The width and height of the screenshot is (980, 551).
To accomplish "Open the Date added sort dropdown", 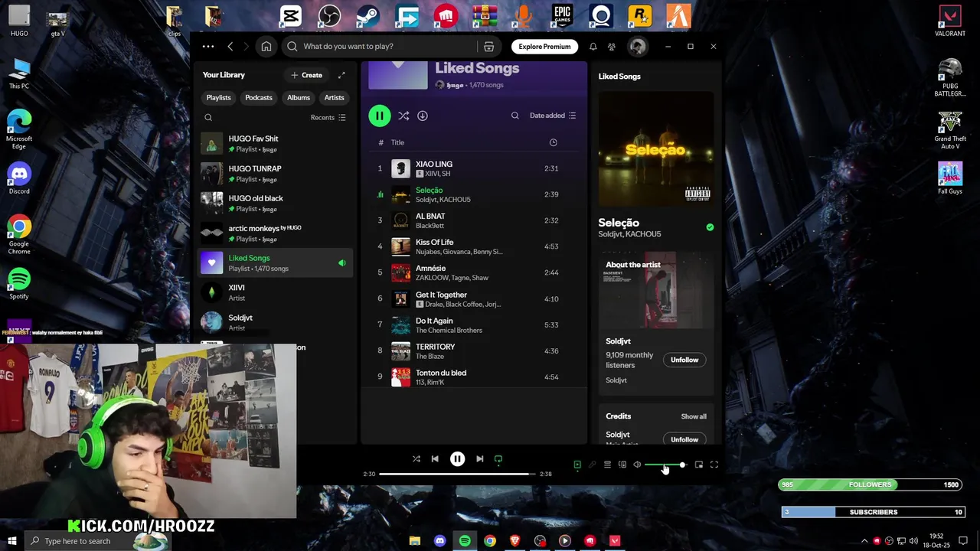I will [x=553, y=116].
